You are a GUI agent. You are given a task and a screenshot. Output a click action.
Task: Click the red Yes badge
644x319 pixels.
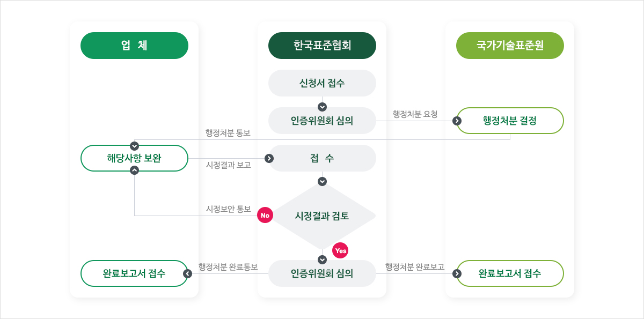[341, 250]
